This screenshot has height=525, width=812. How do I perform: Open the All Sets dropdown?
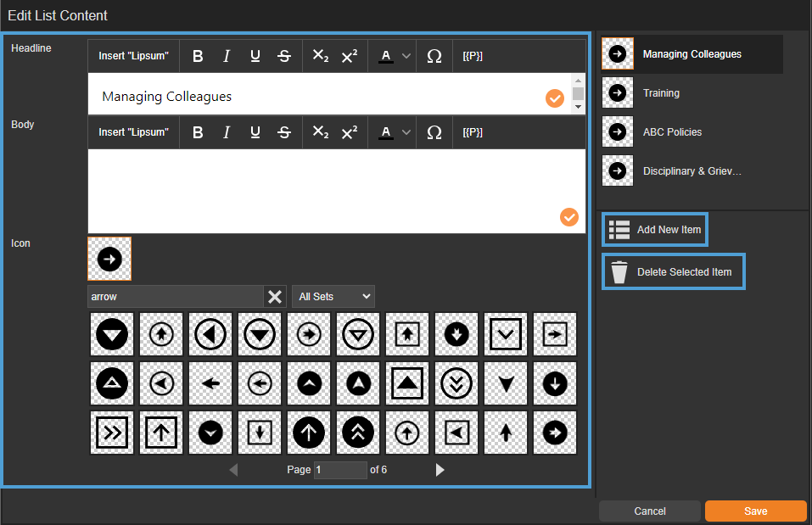333,297
